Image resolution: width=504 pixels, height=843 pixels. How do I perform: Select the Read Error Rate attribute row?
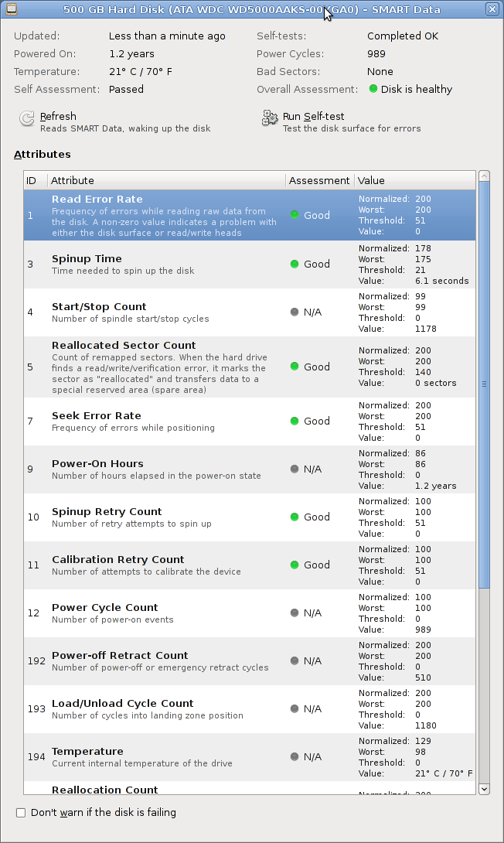click(x=250, y=215)
